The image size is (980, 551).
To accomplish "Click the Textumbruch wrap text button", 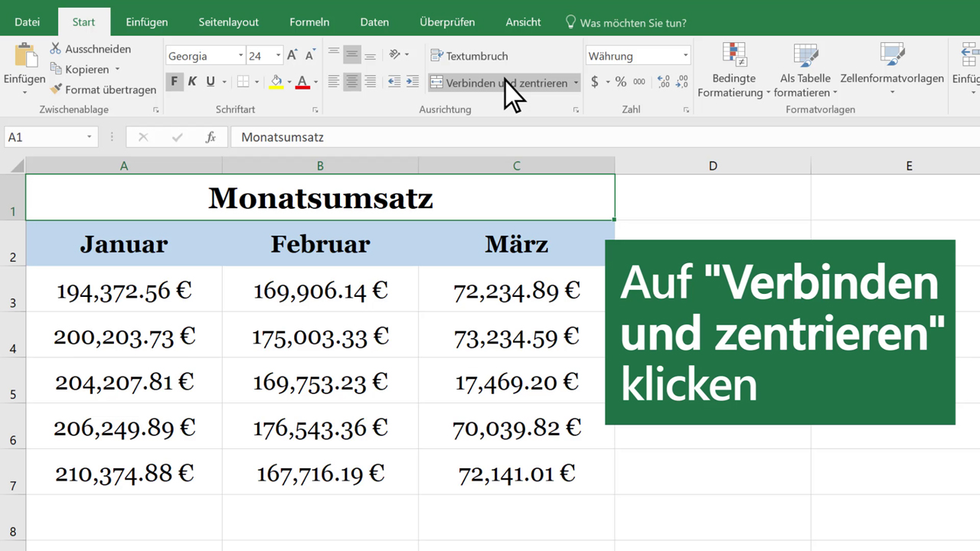I will (x=469, y=56).
